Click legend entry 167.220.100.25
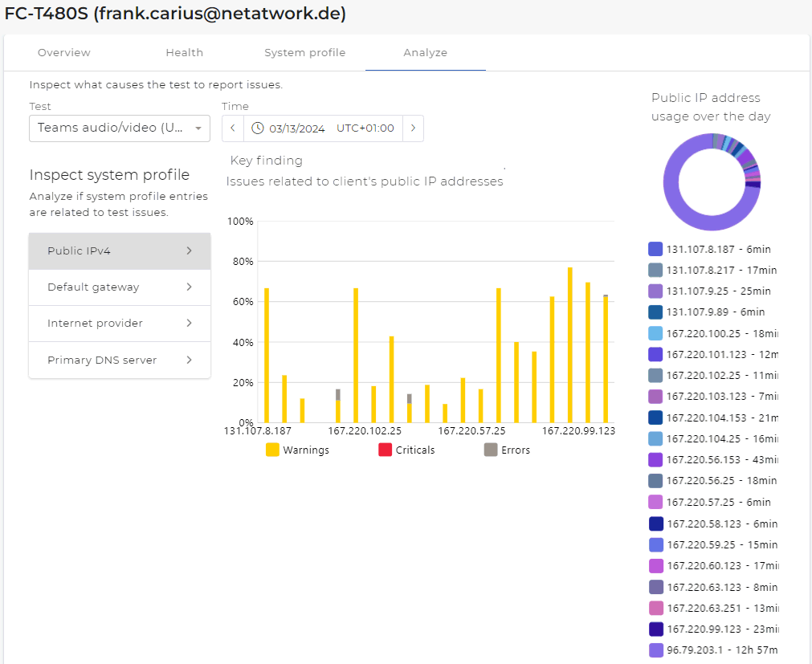The width and height of the screenshot is (812, 664). coord(713,333)
